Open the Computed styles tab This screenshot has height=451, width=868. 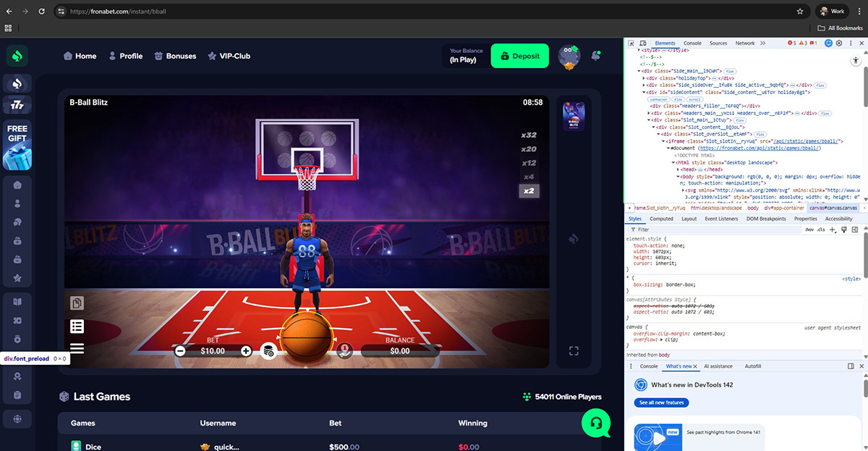coord(661,219)
